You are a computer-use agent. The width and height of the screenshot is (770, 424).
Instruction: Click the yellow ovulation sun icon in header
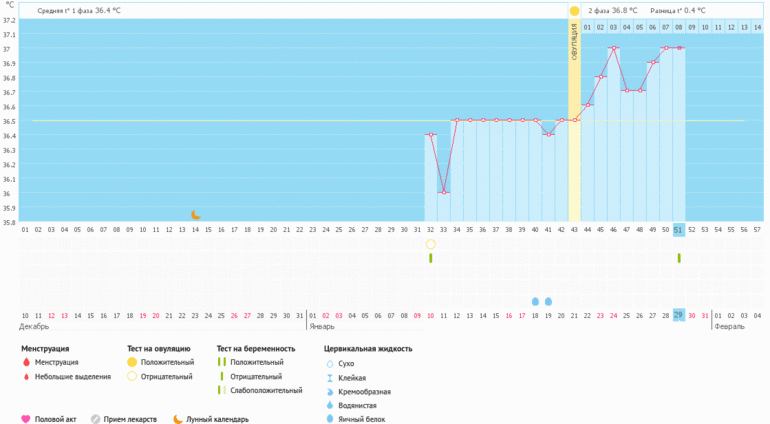coord(574,10)
